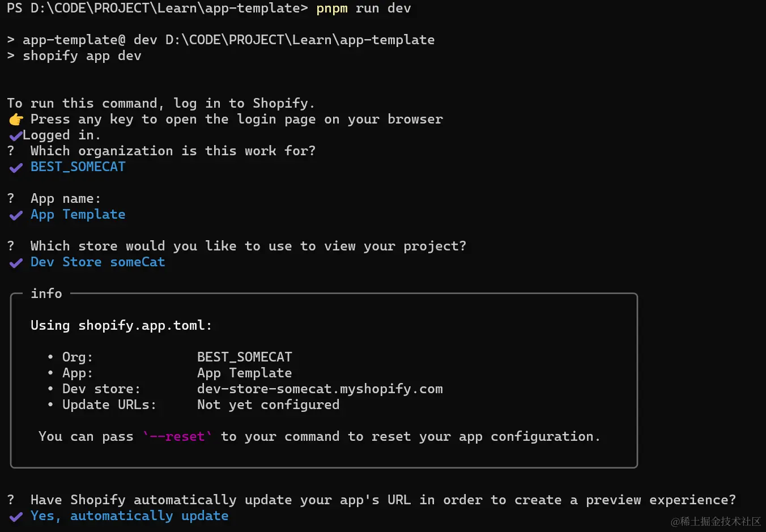
Task: Click the pointing hand emoji icon
Action: (x=16, y=120)
